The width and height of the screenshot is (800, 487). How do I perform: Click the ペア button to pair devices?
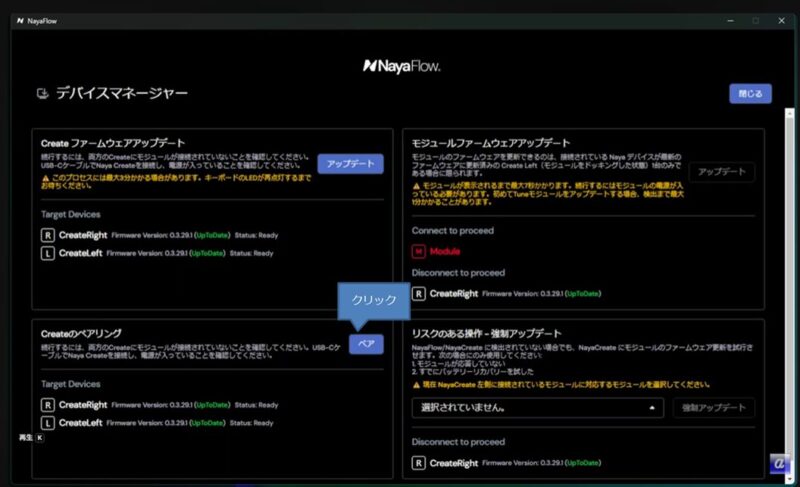click(x=367, y=343)
